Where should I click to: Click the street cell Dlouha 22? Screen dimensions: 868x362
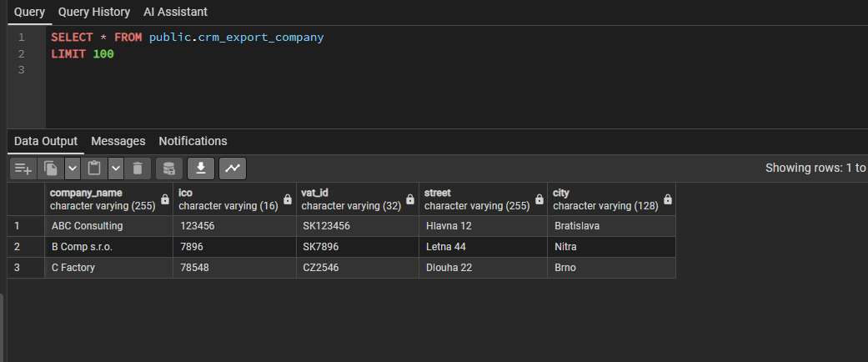pyautogui.click(x=484, y=268)
